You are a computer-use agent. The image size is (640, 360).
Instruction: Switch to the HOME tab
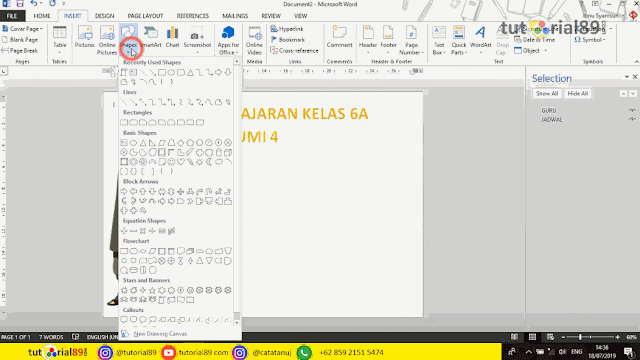[42, 16]
